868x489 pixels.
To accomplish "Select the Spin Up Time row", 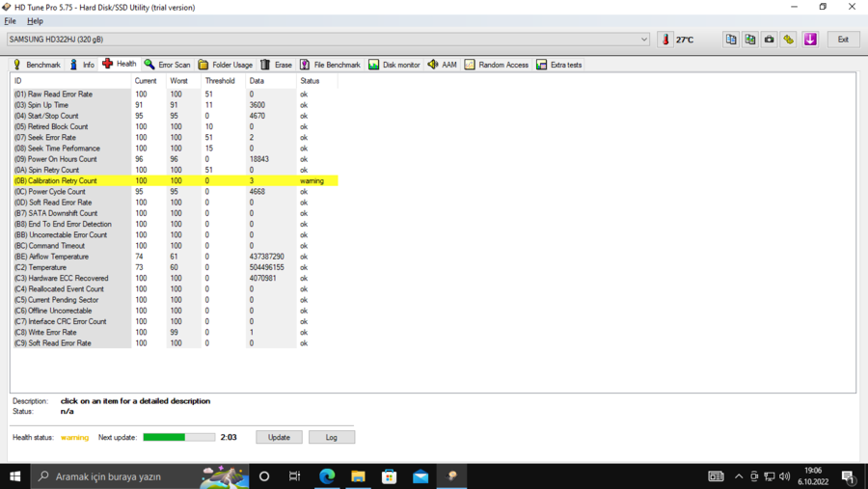I will [175, 105].
